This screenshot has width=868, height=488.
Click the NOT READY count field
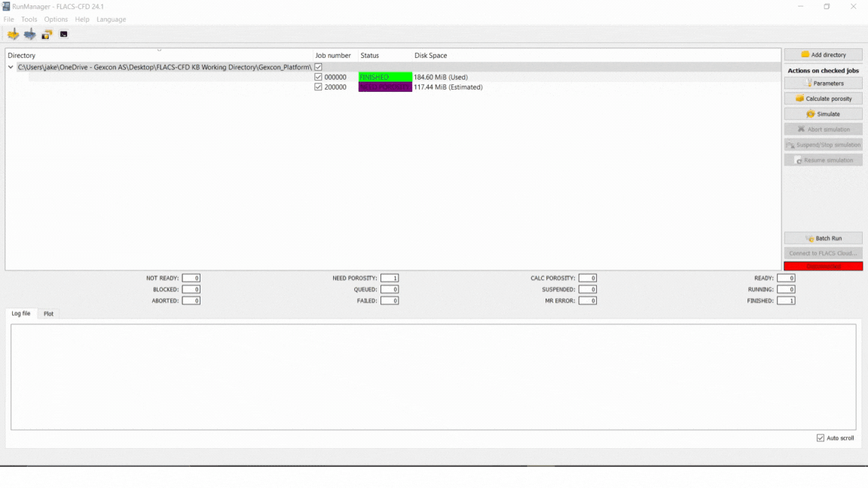tap(191, 278)
